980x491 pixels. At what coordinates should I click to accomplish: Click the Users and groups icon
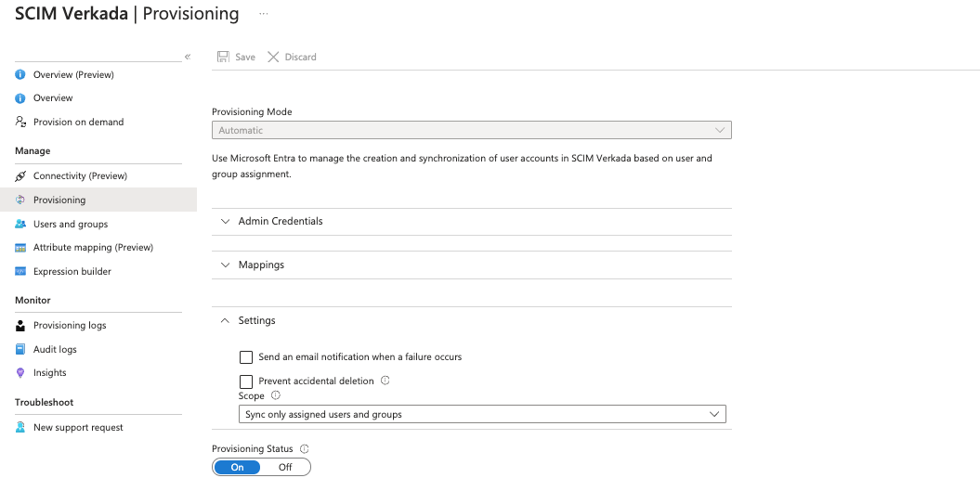[20, 224]
